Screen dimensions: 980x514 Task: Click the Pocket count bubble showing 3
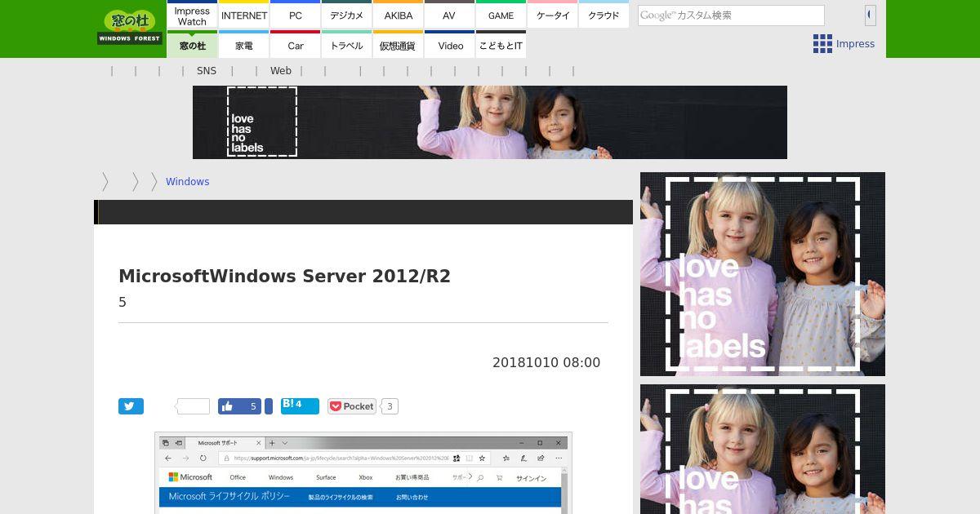click(390, 406)
